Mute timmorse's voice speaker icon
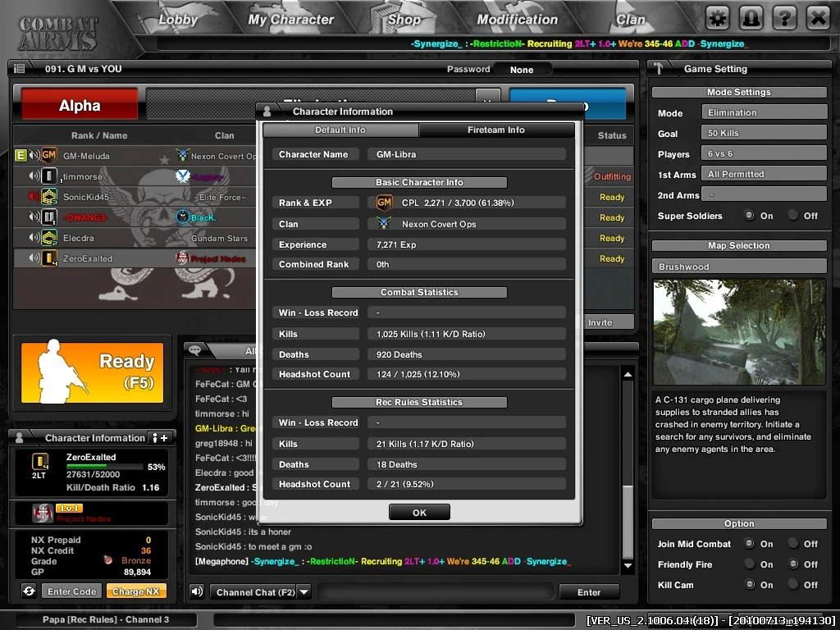 tap(34, 176)
